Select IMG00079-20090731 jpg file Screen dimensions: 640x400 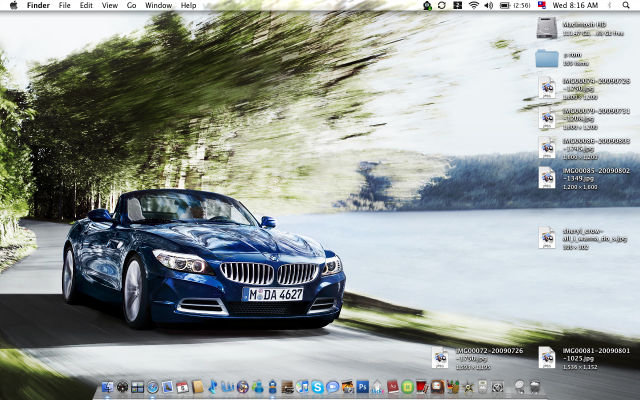[x=547, y=118]
